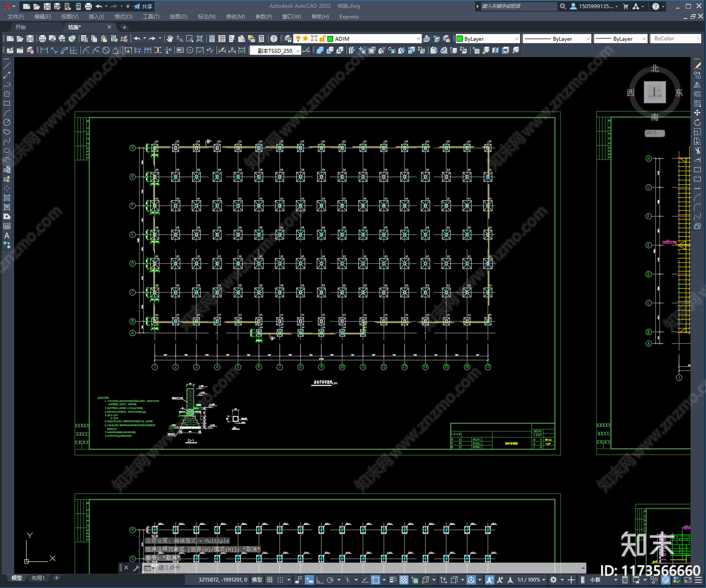This screenshot has width=706, height=588.
Task: Click the search magnifier icon in title bar
Action: 563,6
